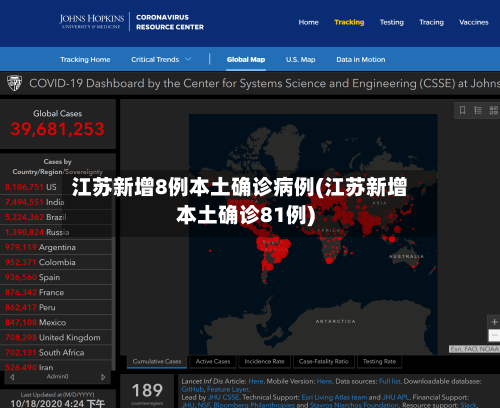Select the Mexico row in country list
Screen dimensions: 500x408
coord(56,322)
